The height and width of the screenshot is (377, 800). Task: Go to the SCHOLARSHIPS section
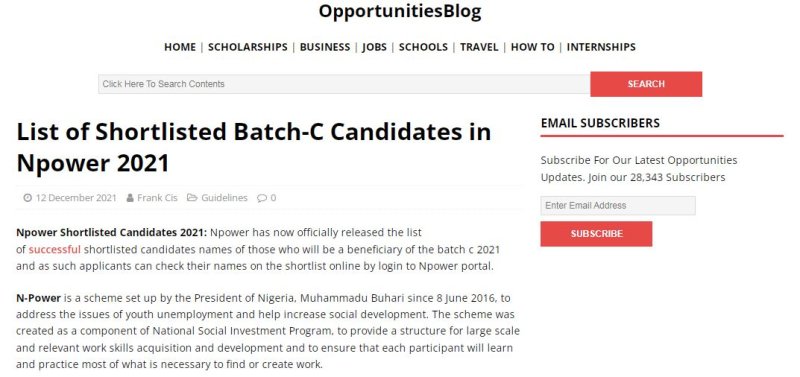[x=247, y=47]
